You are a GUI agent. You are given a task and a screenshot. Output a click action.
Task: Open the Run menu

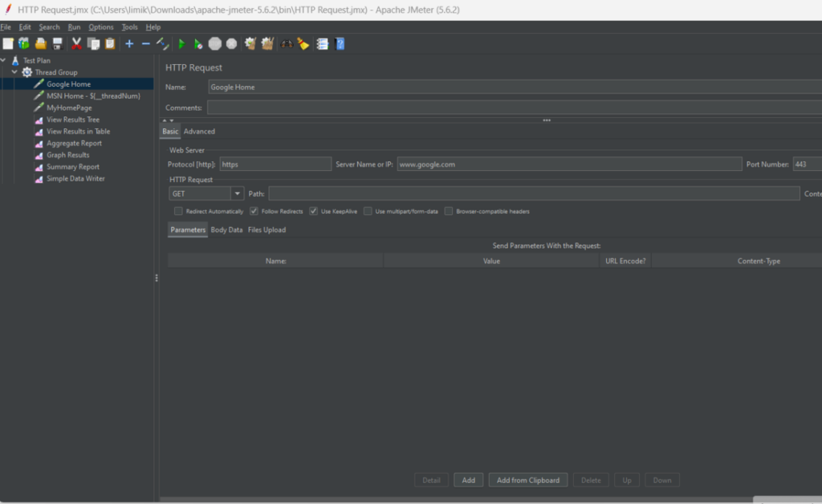[x=74, y=27]
